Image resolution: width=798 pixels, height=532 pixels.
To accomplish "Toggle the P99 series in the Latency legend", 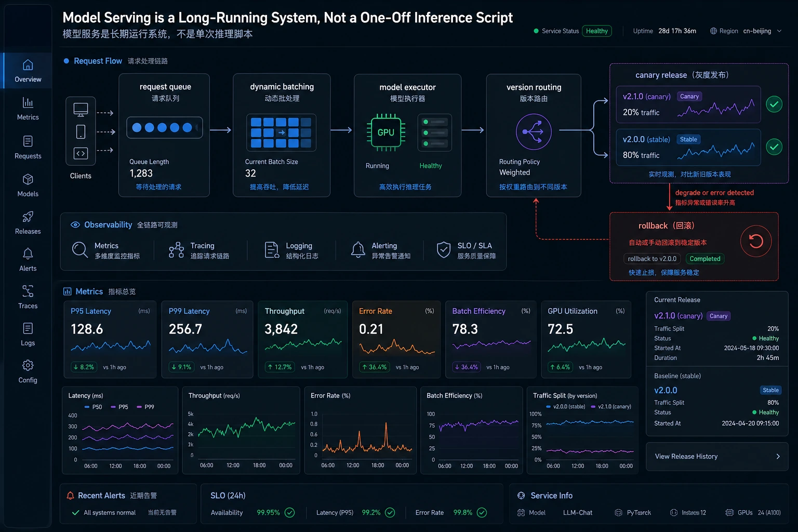I will (x=145, y=407).
